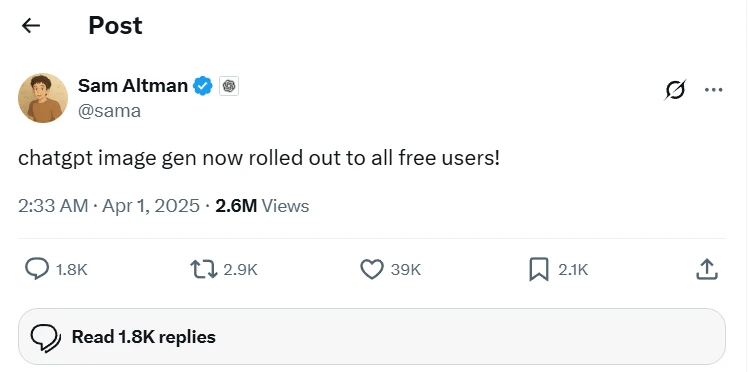Open the Read 1.8K replies button
Screen dimensions: 748x372
point(372,337)
